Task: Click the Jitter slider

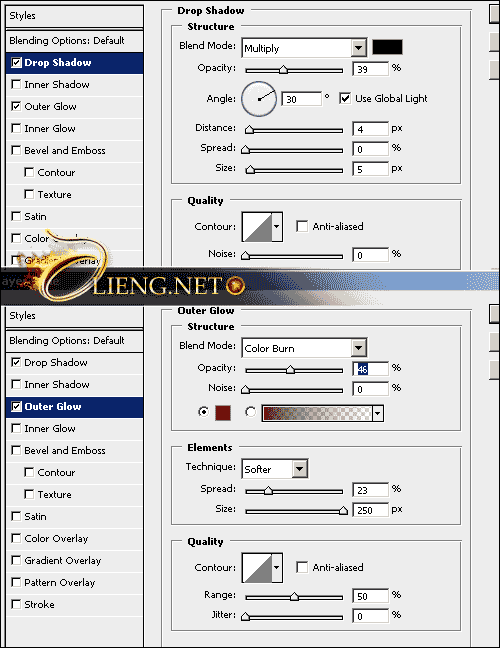Action: click(x=294, y=617)
